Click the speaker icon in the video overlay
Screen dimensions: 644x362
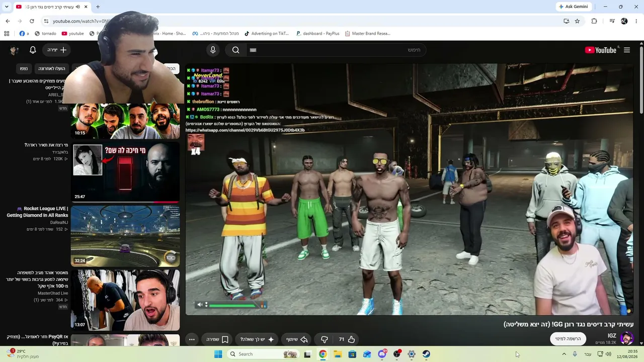[x=200, y=305]
